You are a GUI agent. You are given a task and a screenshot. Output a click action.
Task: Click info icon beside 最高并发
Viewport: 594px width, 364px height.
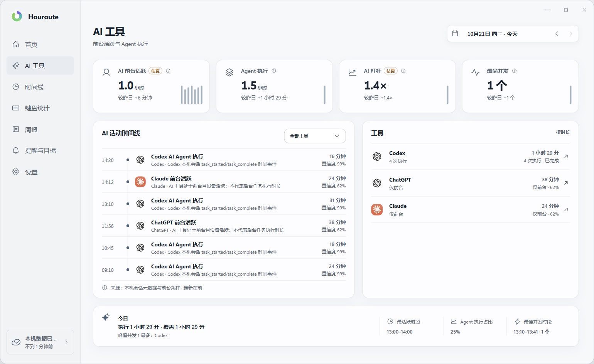(514, 71)
